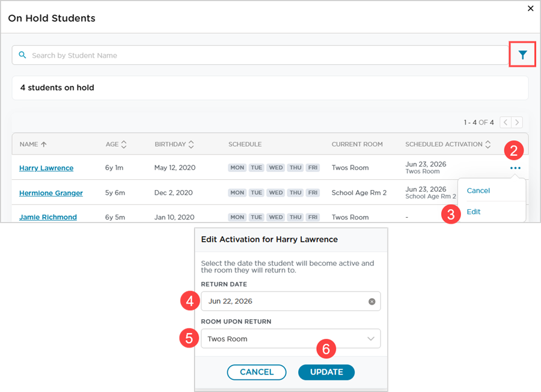Click the 1 - 4 OF 4 pagination text
Screen dimensions: 541x392
(x=478, y=122)
